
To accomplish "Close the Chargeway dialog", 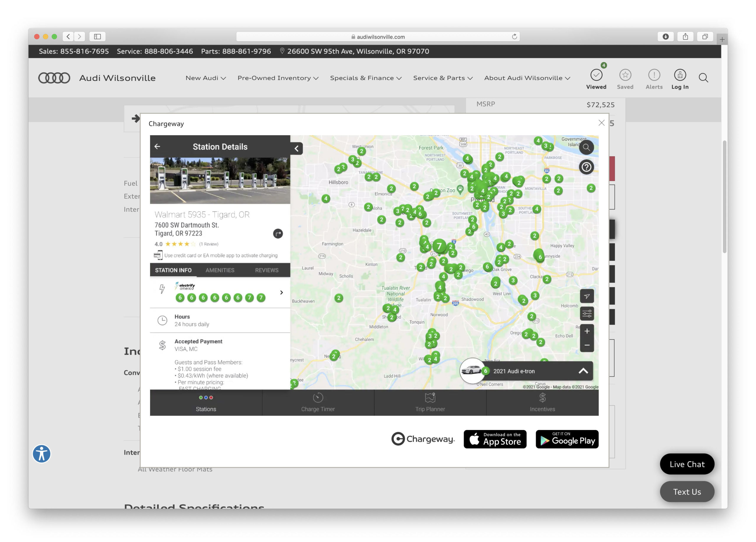I will click(x=601, y=123).
